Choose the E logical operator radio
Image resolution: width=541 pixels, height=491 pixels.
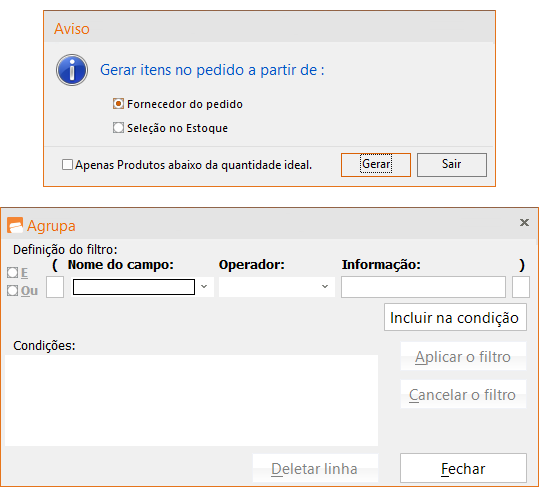12,273
